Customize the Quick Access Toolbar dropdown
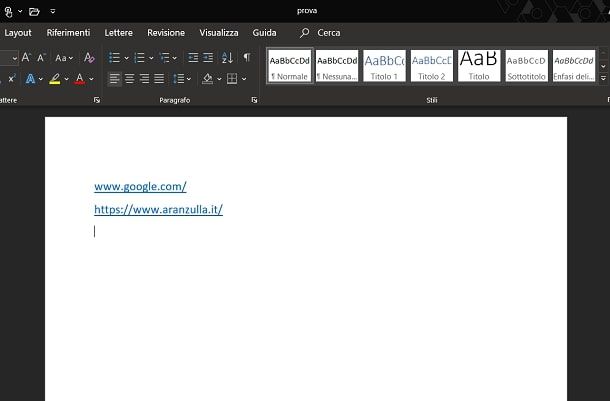 53,11
